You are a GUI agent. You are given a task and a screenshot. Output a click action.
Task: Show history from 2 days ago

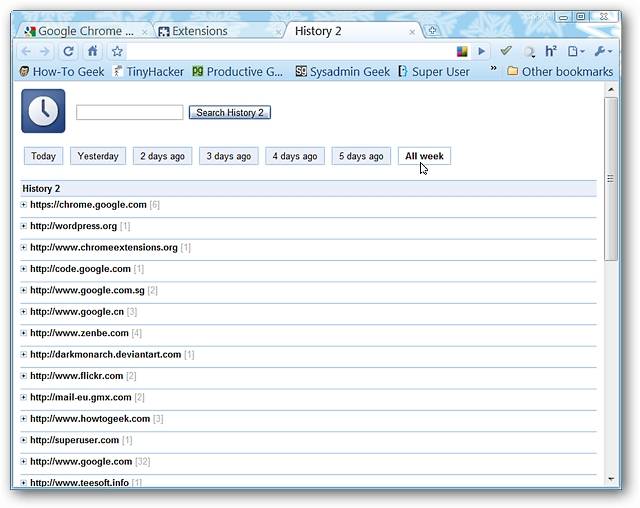[162, 156]
